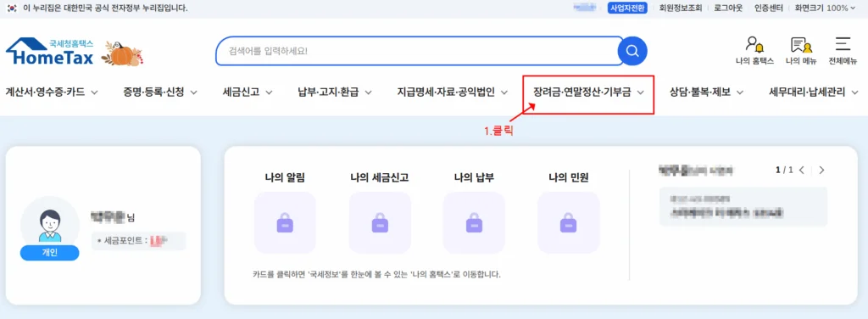Image resolution: width=868 pixels, height=319 pixels.
Task: Click the lock card under 나의 민원
Action: (569, 222)
